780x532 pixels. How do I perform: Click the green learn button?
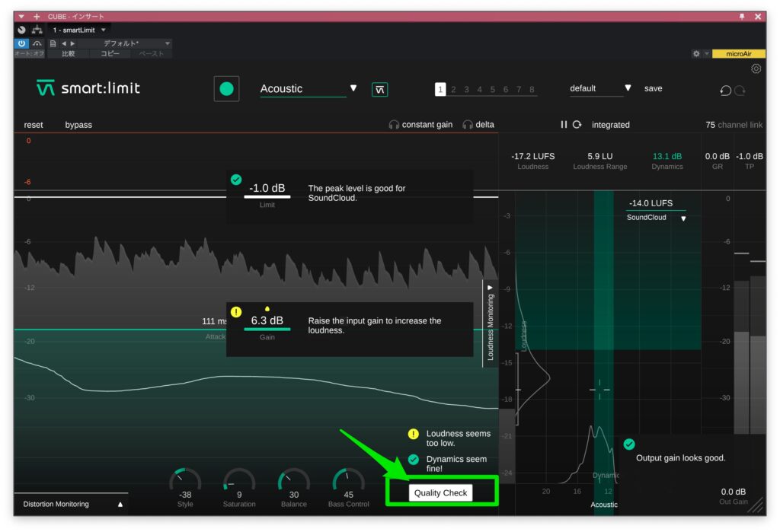coord(226,89)
